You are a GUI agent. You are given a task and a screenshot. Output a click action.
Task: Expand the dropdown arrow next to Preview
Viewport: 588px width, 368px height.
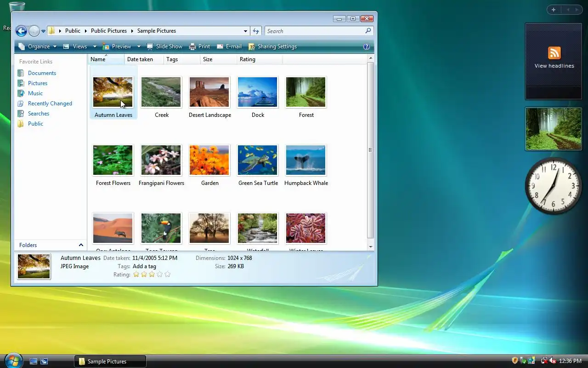click(139, 46)
